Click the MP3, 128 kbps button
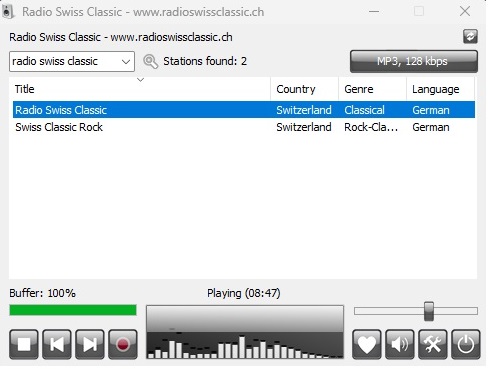 414,61
